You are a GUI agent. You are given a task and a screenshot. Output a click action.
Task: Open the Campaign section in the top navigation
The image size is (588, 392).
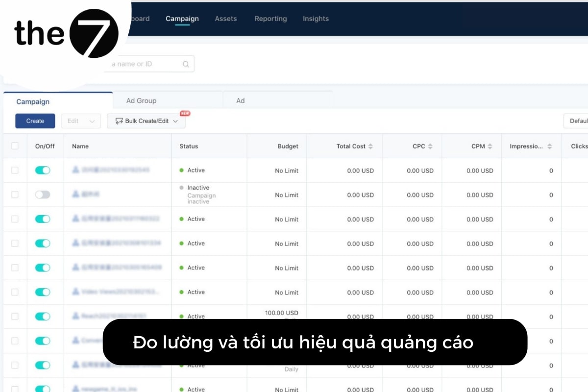pyautogui.click(x=182, y=19)
